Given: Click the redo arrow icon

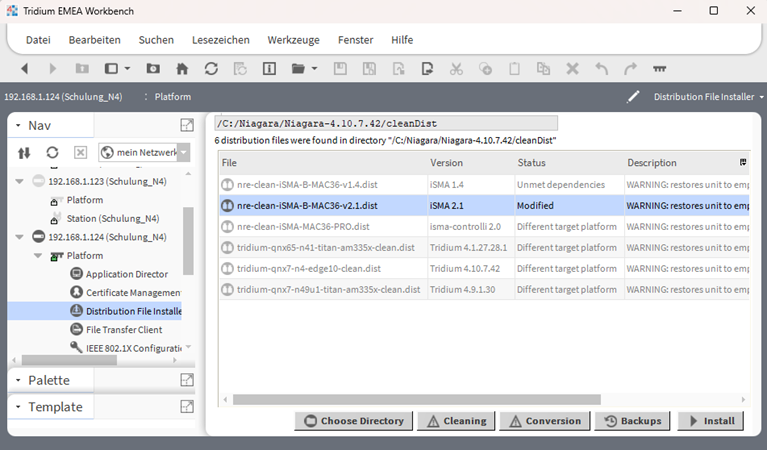Looking at the screenshot, I should pyautogui.click(x=631, y=68).
